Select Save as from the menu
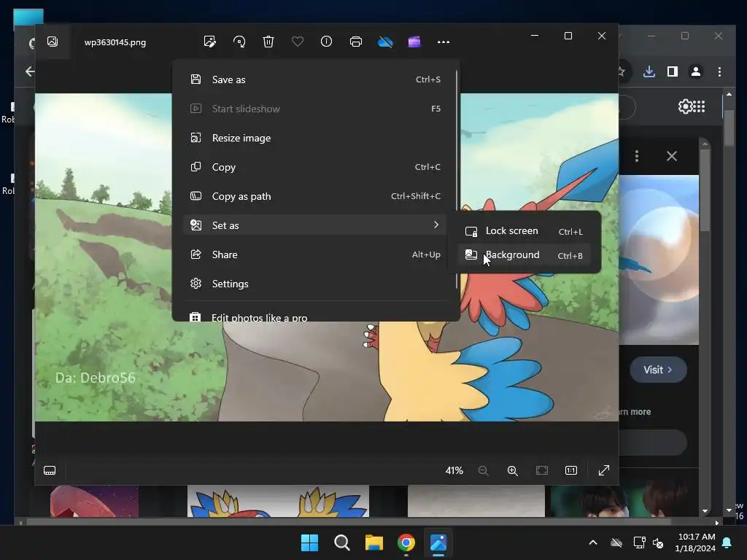This screenshot has height=560, width=747. pos(314,79)
